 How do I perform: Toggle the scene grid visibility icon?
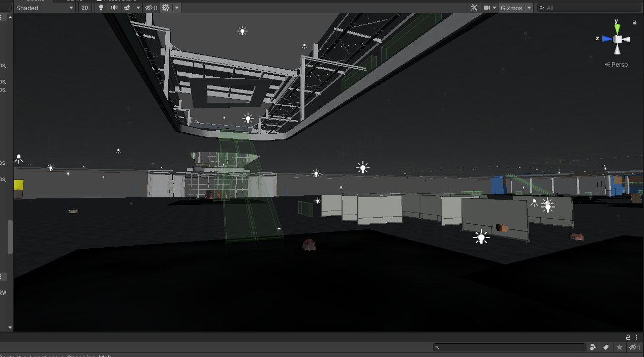click(167, 8)
